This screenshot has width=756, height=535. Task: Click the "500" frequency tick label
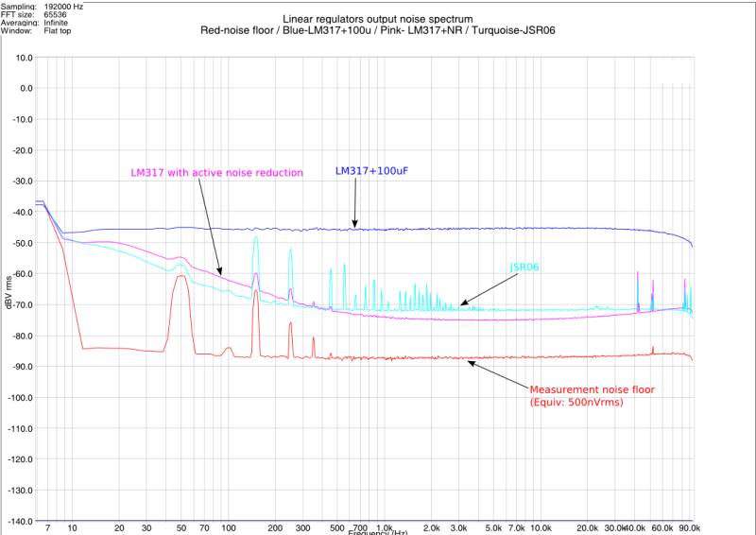337,528
